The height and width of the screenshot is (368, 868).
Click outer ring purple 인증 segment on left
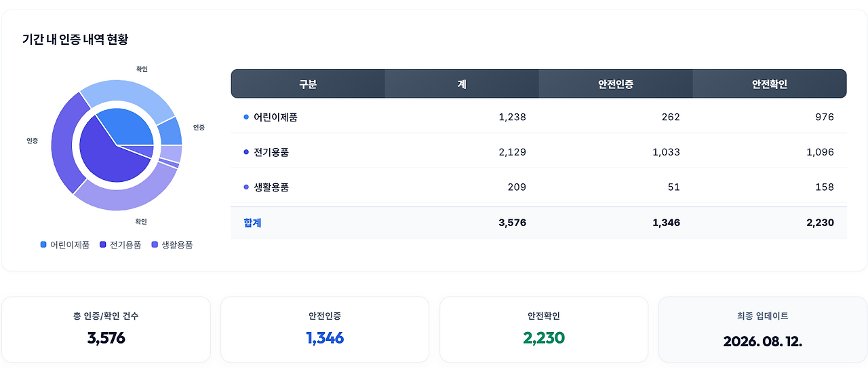pyautogui.click(x=64, y=144)
